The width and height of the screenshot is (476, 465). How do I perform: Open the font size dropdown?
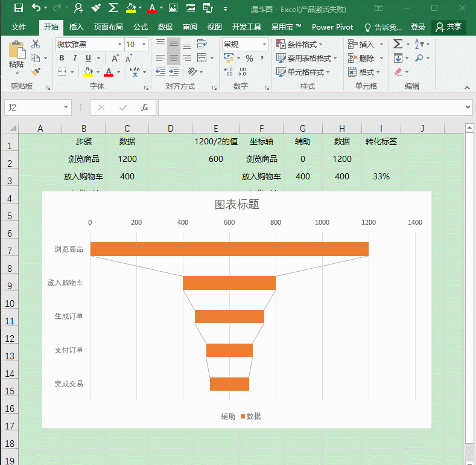(x=144, y=44)
